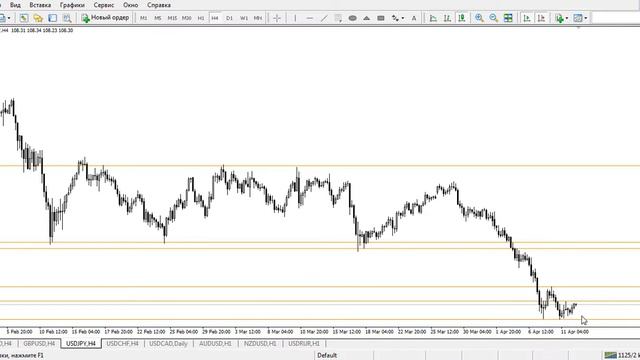Switch to M15 timeframe
The height and width of the screenshot is (360, 640).
[172, 18]
